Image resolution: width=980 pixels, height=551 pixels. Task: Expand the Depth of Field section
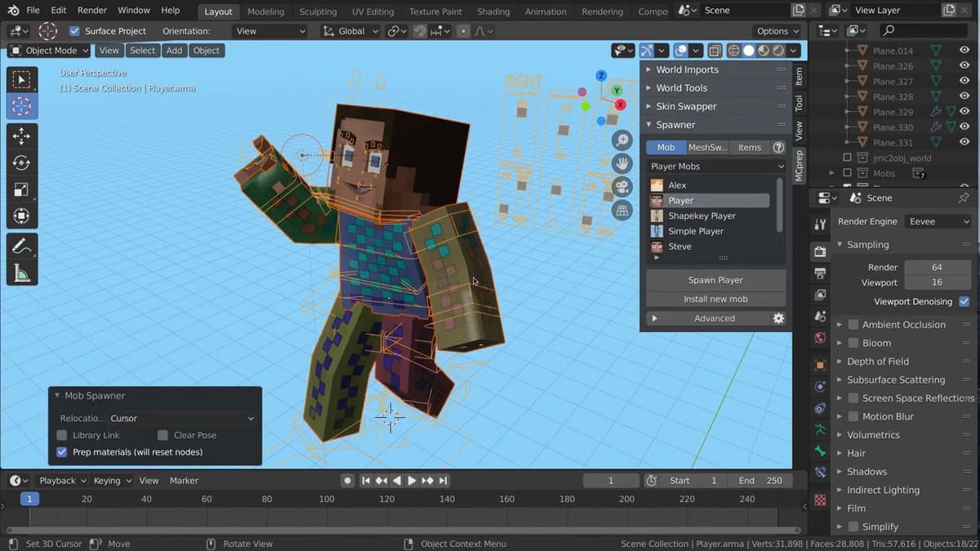tap(878, 362)
